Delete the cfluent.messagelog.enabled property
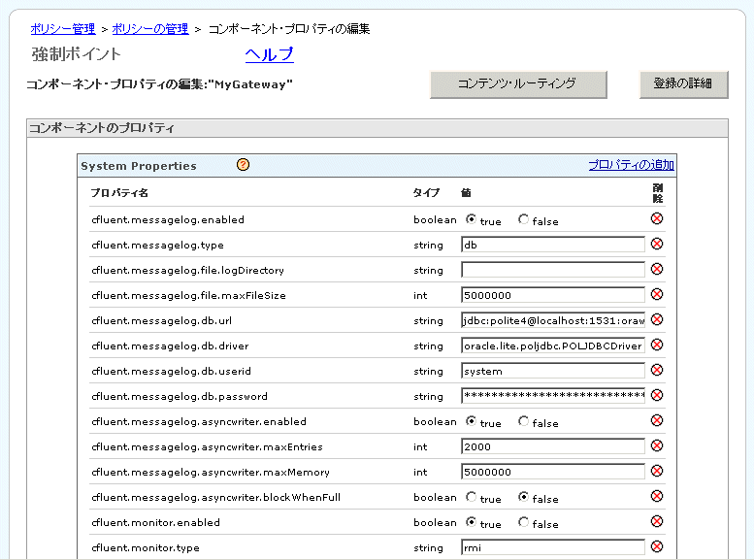Image resolution: width=754 pixels, height=560 pixels. click(657, 219)
